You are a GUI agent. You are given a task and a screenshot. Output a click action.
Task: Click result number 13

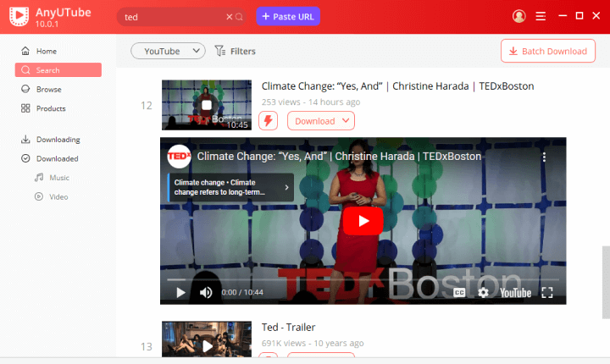(x=147, y=346)
